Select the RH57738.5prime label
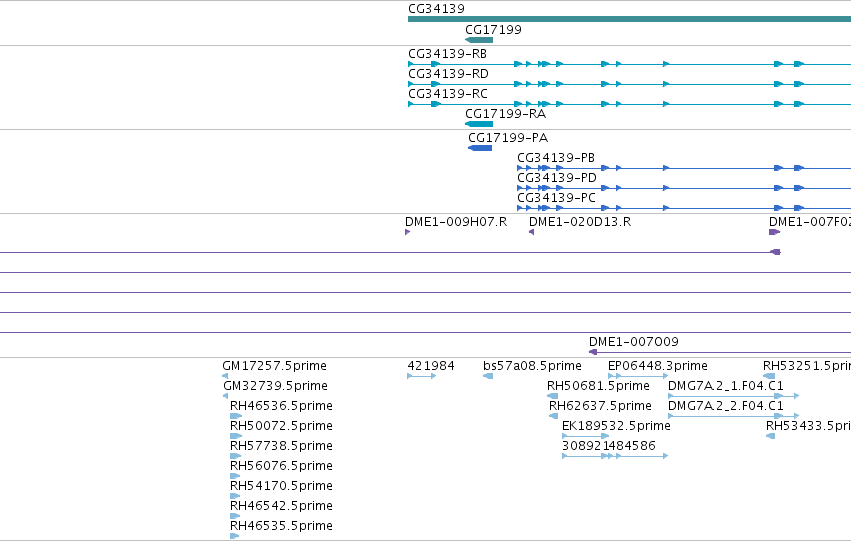The width and height of the screenshot is (851, 541). (282, 447)
